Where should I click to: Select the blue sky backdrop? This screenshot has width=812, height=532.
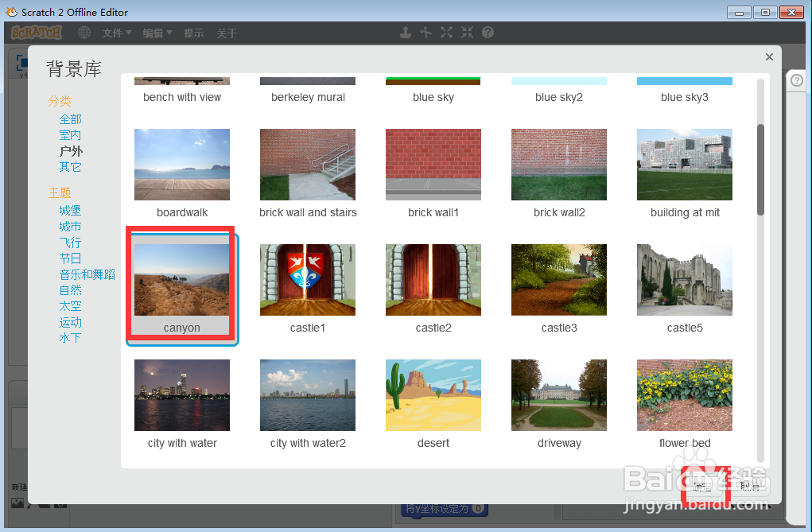coord(433,91)
